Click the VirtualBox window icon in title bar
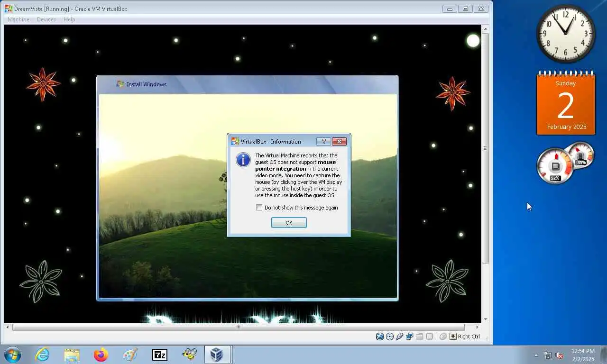The image size is (607, 364). (x=9, y=9)
